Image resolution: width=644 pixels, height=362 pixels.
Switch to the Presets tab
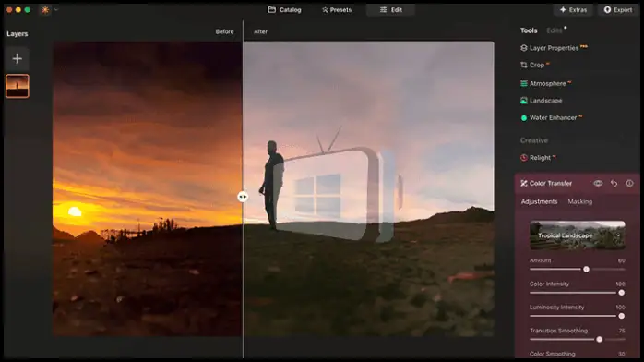pyautogui.click(x=337, y=10)
